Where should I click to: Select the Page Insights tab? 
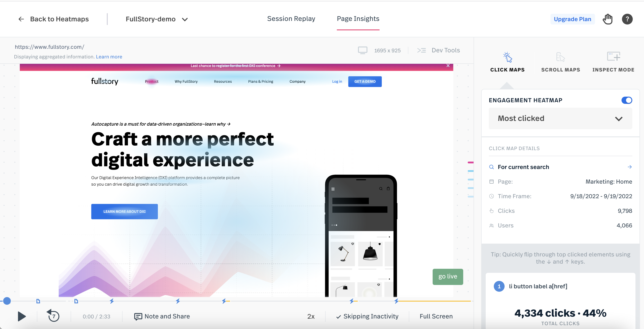pos(358,18)
